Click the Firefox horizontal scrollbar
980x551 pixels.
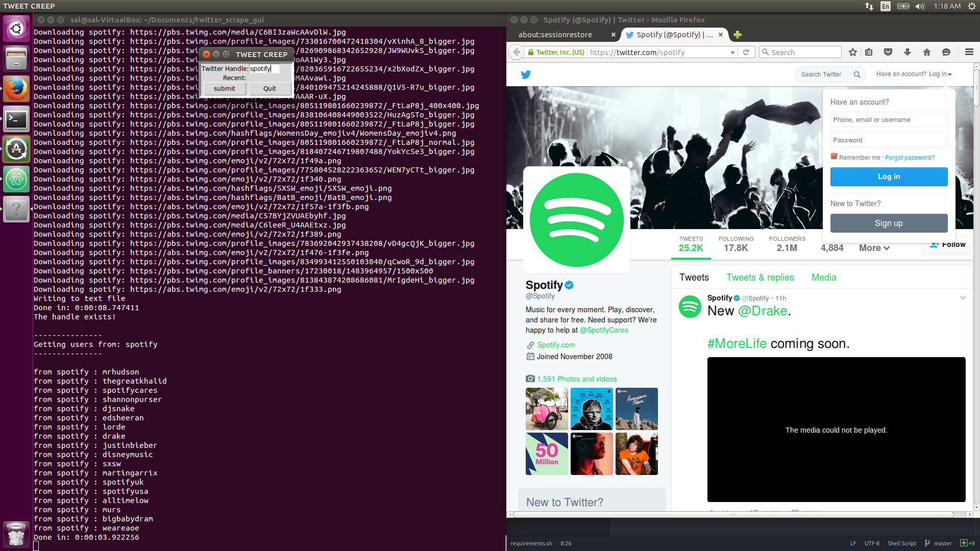pos(734,514)
